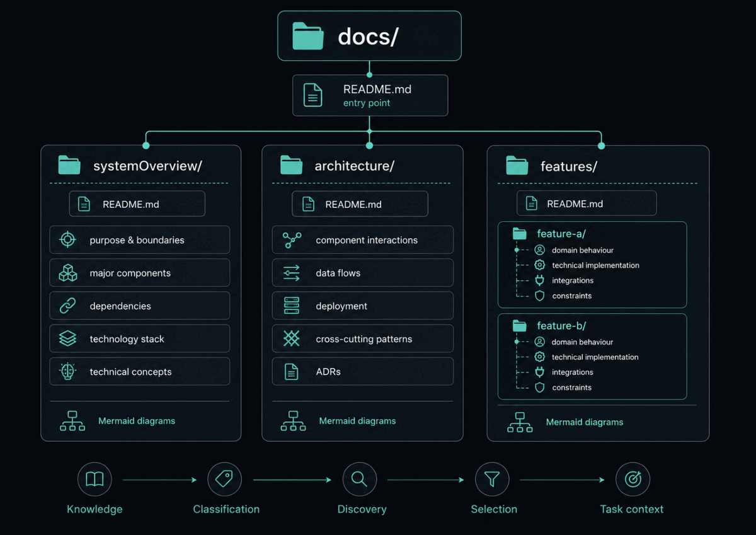Click the 'Selection' step label
The image size is (756, 535).
(494, 509)
